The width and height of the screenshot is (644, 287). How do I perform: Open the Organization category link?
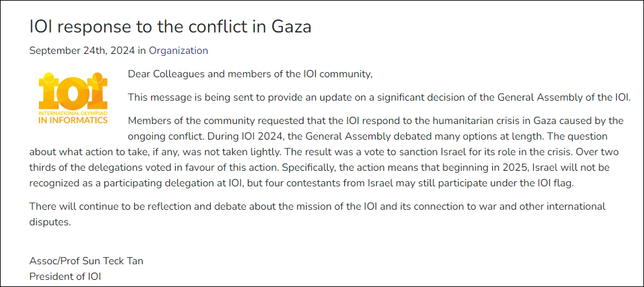pyautogui.click(x=178, y=50)
